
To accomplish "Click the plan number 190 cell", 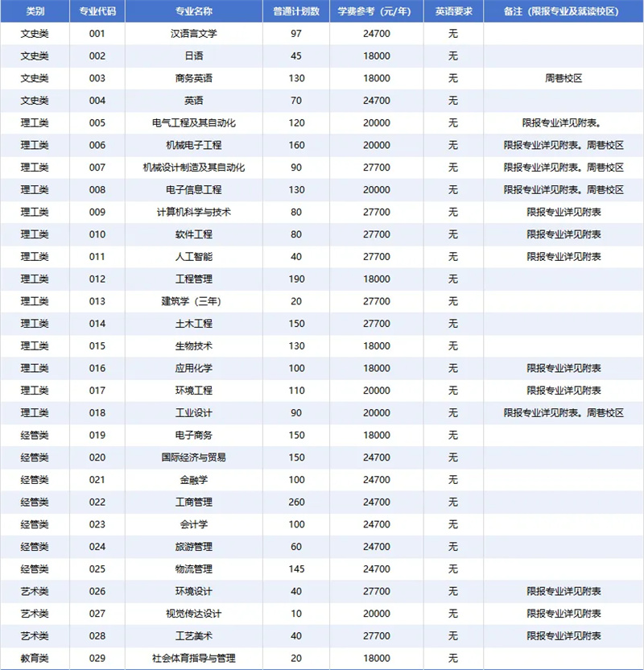I will (296, 279).
